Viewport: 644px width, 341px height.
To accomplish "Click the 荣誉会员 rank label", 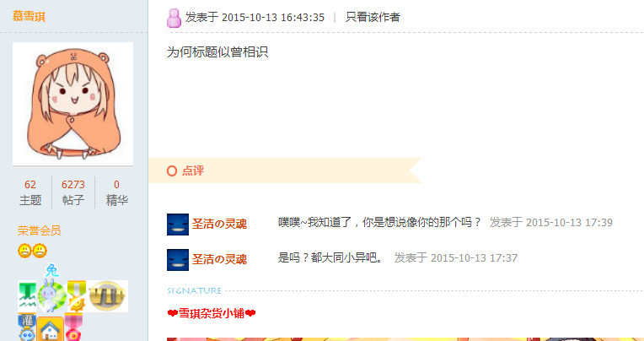I will pos(39,230).
